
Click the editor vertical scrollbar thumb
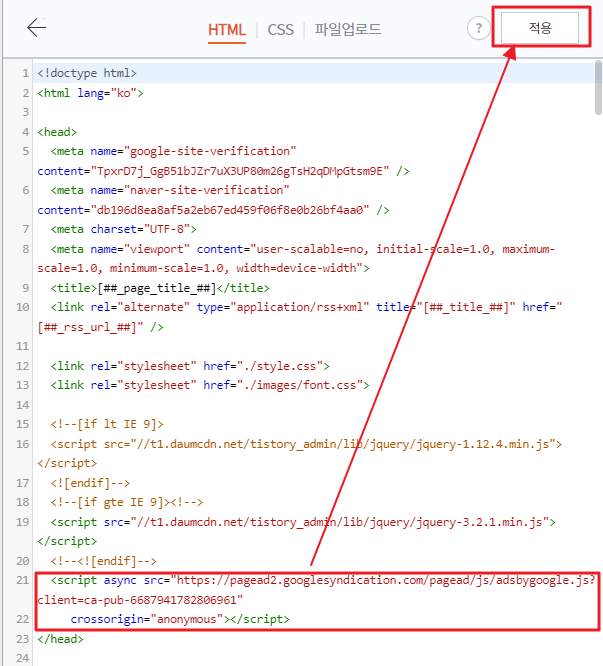pos(598,87)
